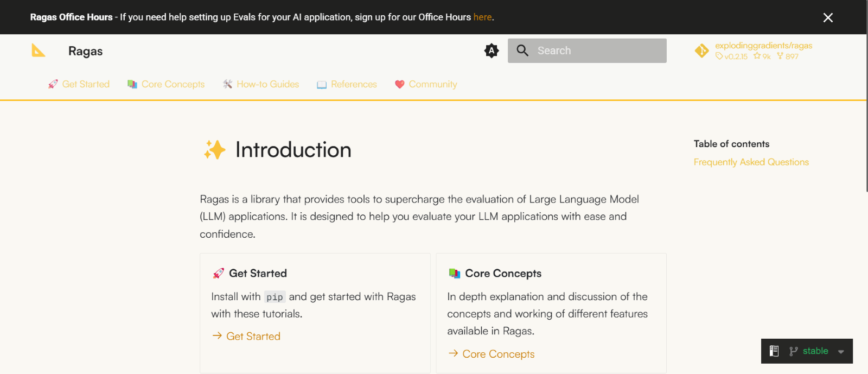This screenshot has width=868, height=374.
Task: Close the Office Hours announcement banner
Action: click(x=828, y=17)
